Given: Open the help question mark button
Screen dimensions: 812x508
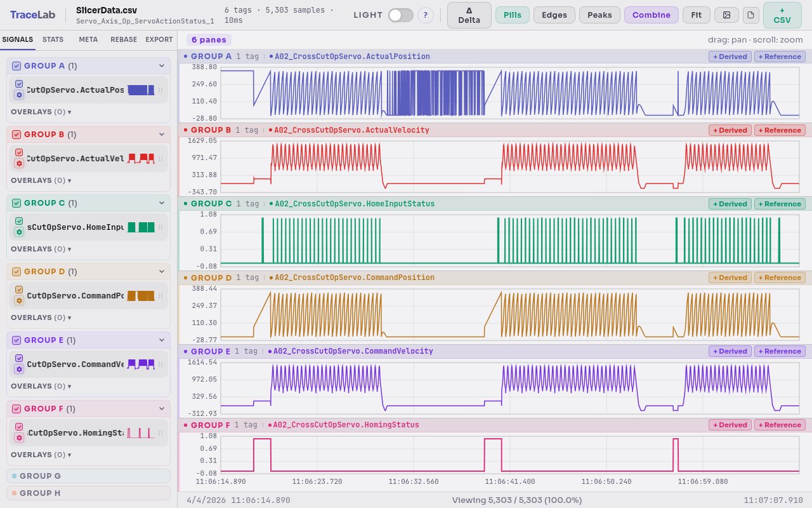Looking at the screenshot, I should [426, 15].
